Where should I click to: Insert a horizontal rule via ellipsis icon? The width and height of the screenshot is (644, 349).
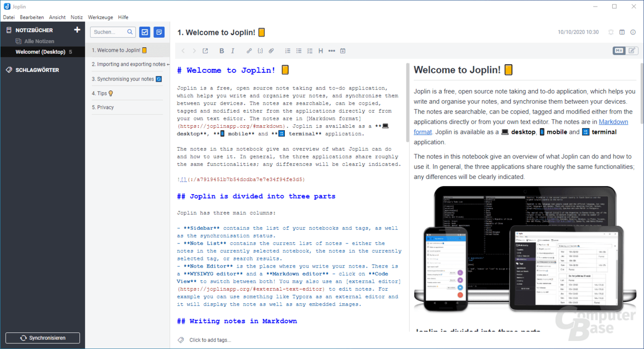pos(332,51)
